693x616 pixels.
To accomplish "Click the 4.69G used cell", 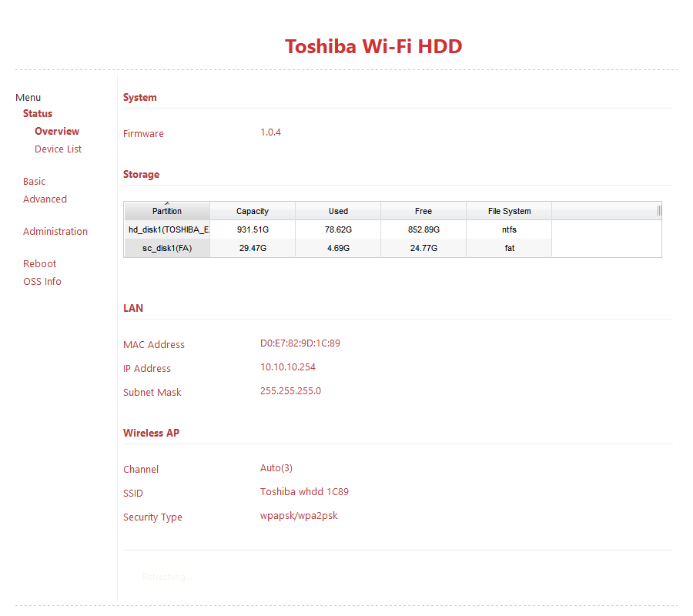I will [338, 249].
